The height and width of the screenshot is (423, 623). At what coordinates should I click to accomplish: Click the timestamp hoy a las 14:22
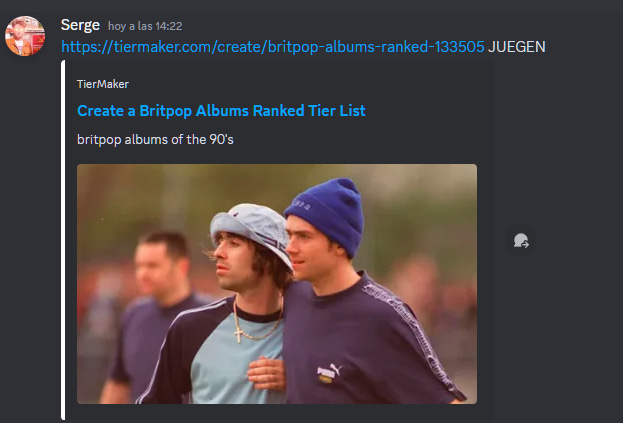(145, 27)
